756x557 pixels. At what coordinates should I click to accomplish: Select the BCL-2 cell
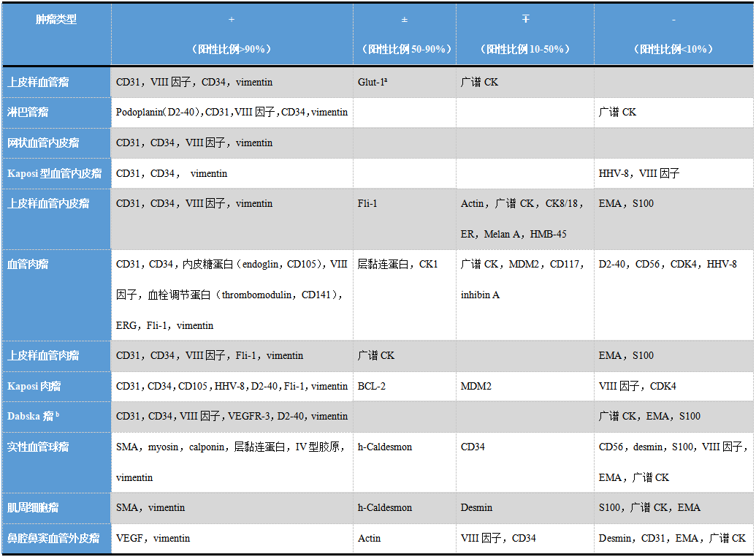(372, 386)
